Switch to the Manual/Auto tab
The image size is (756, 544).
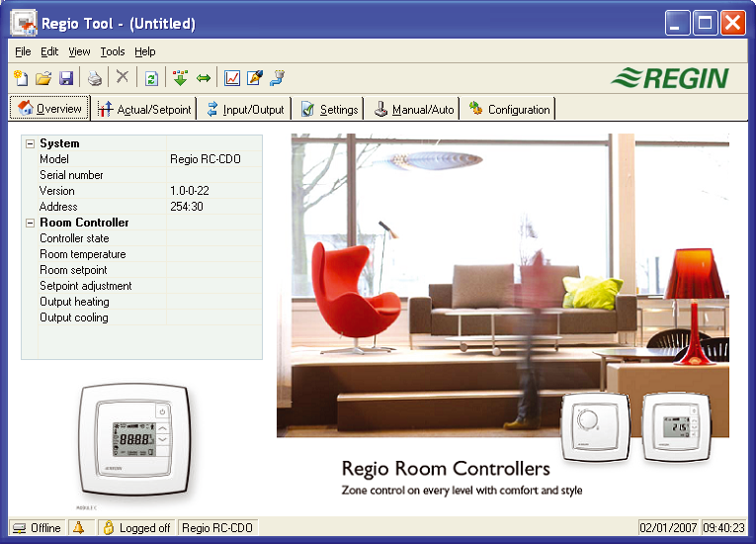point(414,109)
